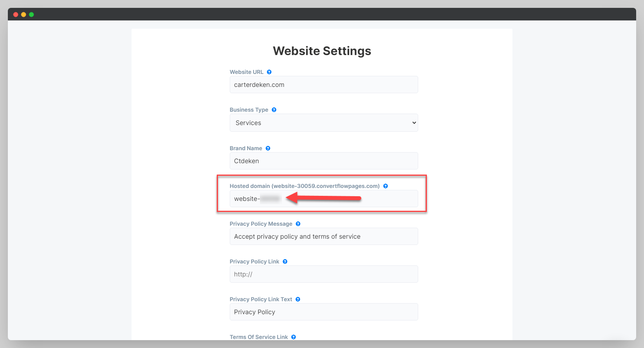Click the Privacy Policy Message label
The height and width of the screenshot is (348, 644).
coord(261,224)
